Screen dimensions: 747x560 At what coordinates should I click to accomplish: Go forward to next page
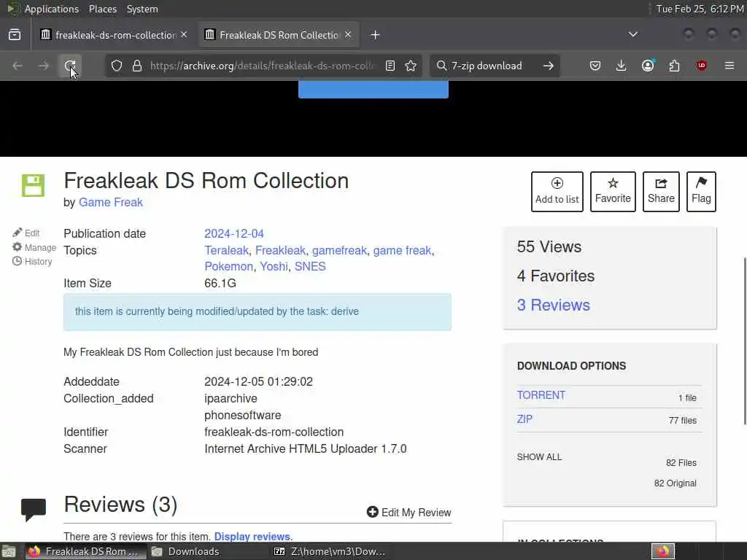point(44,66)
